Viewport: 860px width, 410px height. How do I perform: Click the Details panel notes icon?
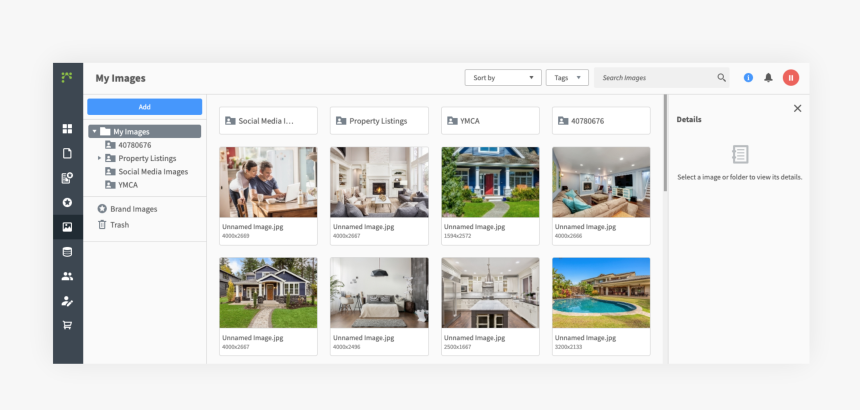[x=740, y=155]
